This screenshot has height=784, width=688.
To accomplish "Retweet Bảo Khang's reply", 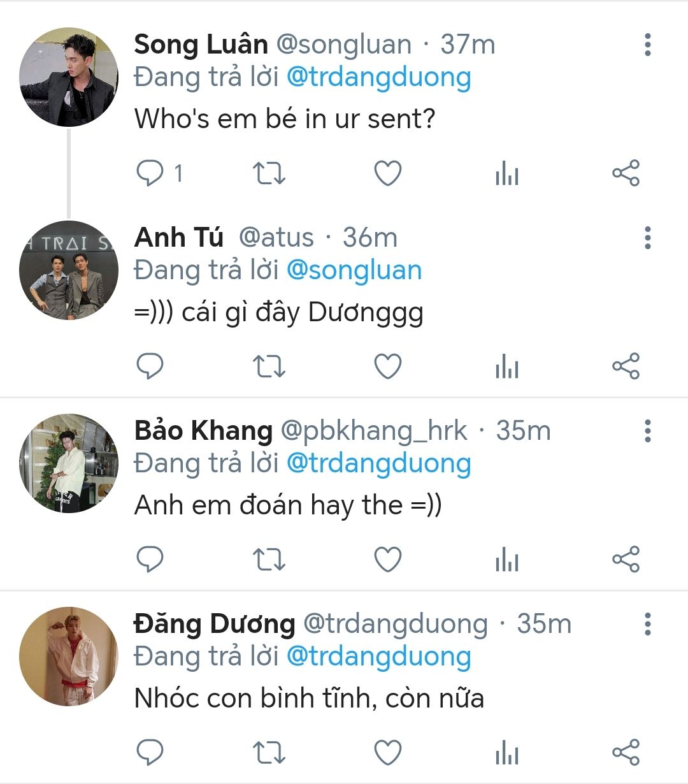I will pos(269,559).
